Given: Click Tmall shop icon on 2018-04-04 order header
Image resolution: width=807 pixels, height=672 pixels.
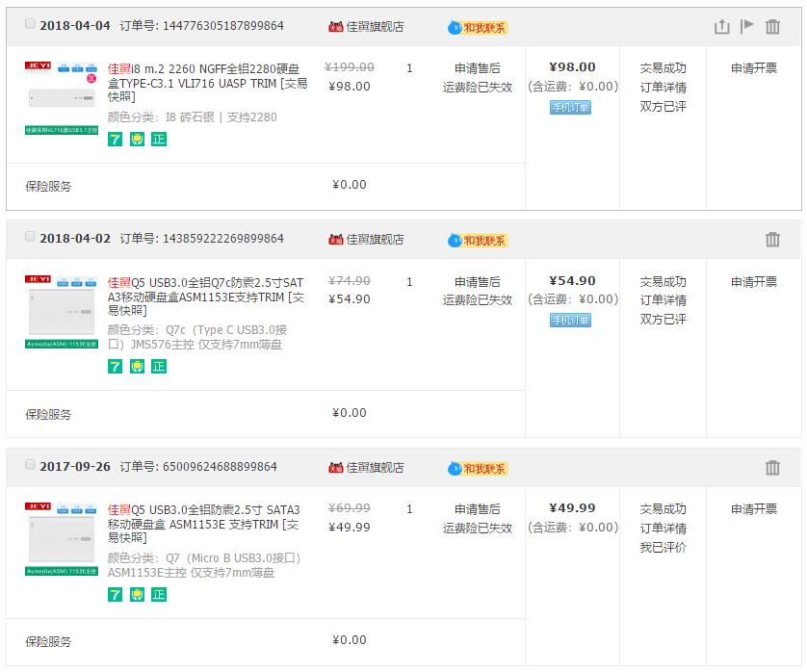Looking at the screenshot, I should 335,27.
